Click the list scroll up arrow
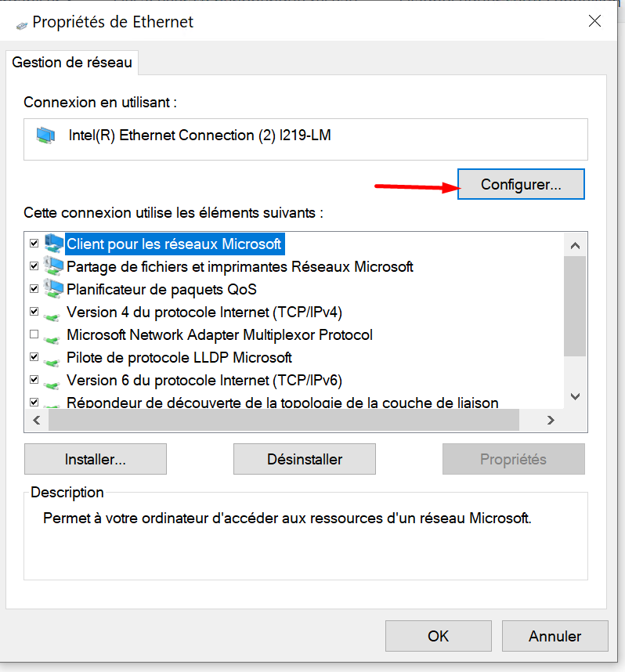Image resolution: width=625 pixels, height=672 pixels. tap(576, 246)
